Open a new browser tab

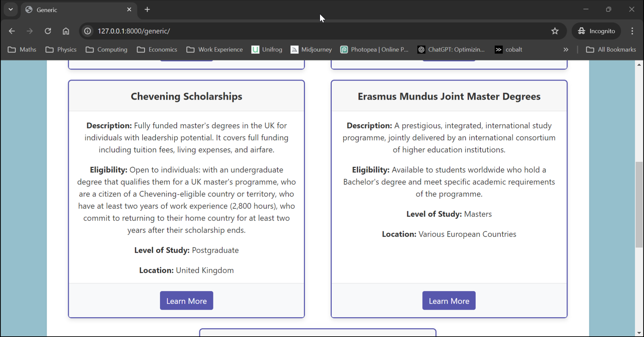pos(147,10)
